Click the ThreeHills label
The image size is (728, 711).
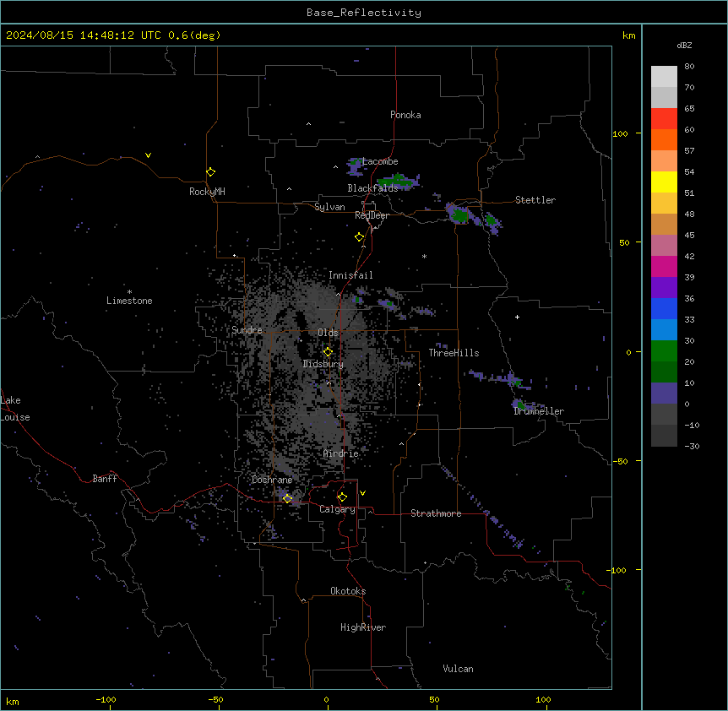point(454,353)
